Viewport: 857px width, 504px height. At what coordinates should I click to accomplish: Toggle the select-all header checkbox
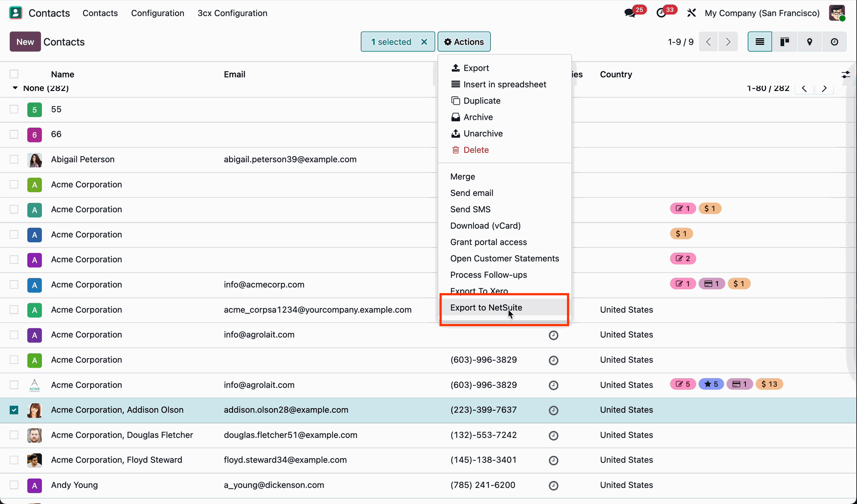click(14, 74)
